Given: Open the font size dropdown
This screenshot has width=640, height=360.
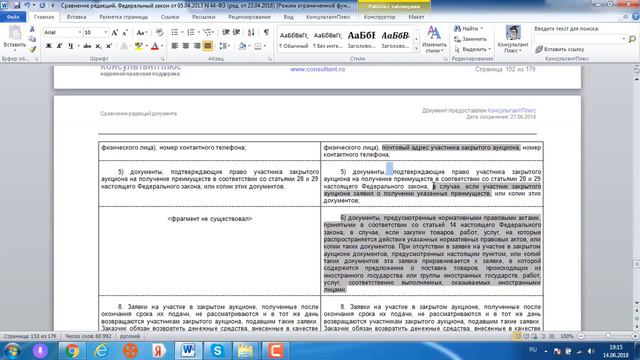Looking at the screenshot, I should coord(106,32).
